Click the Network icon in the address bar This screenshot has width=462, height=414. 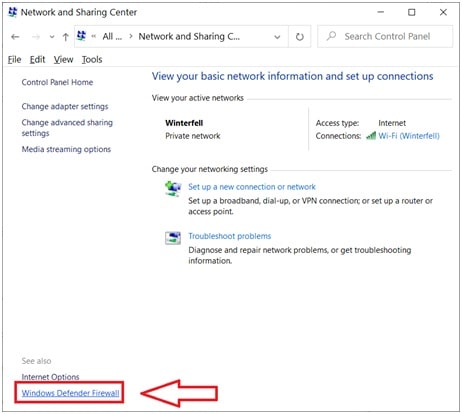coord(81,36)
